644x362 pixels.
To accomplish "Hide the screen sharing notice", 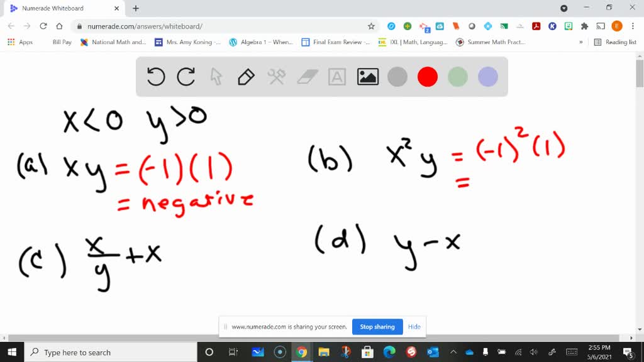I will (x=414, y=327).
